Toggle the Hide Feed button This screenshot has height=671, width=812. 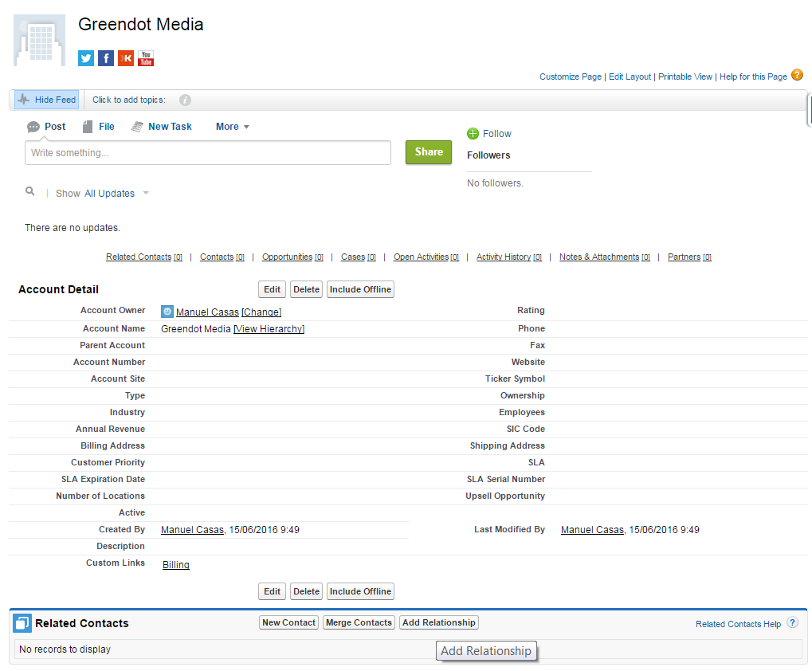46,100
